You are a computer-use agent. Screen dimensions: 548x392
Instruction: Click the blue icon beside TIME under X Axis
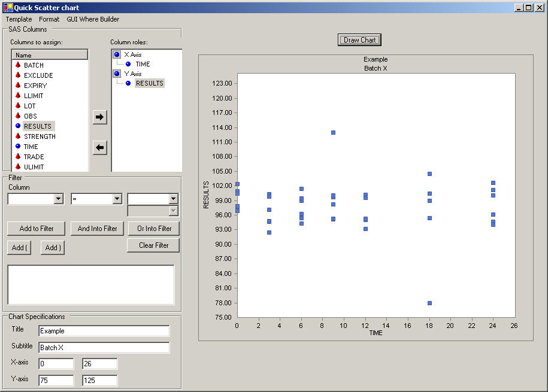[128, 64]
